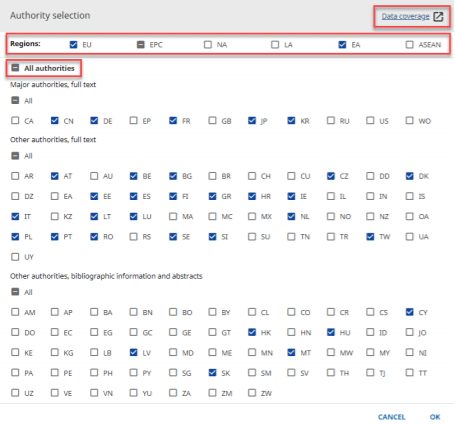Toggle All under Major authorities, full text
Image resolution: width=455 pixels, height=425 pixels.
point(15,100)
